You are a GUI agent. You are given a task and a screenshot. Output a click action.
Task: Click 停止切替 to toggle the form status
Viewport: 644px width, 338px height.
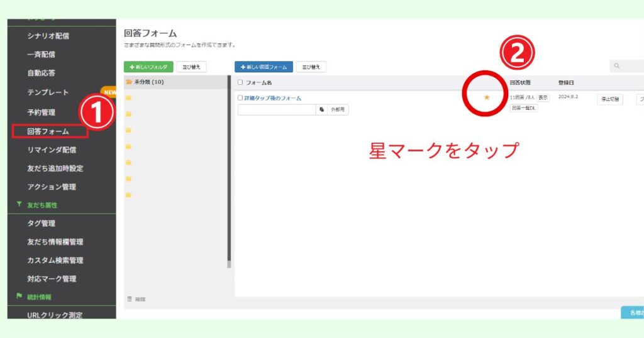click(609, 99)
